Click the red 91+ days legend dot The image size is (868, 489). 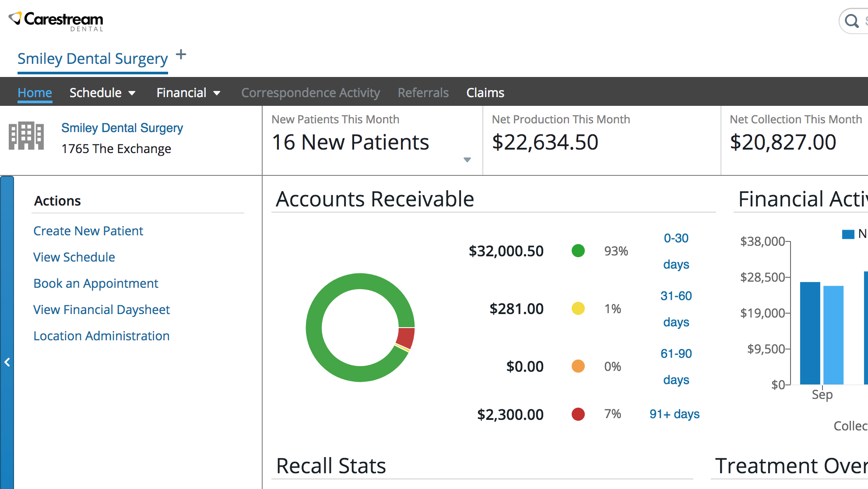click(578, 414)
